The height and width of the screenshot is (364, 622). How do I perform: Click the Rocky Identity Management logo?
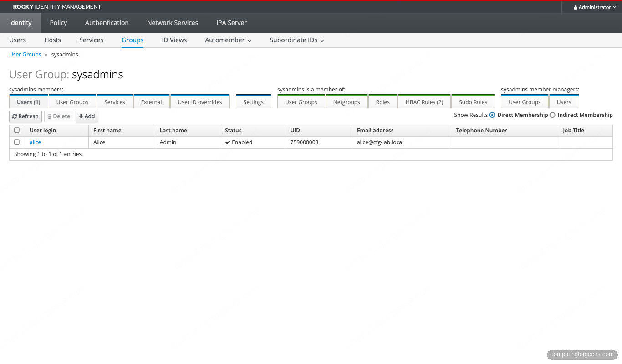coord(57,7)
